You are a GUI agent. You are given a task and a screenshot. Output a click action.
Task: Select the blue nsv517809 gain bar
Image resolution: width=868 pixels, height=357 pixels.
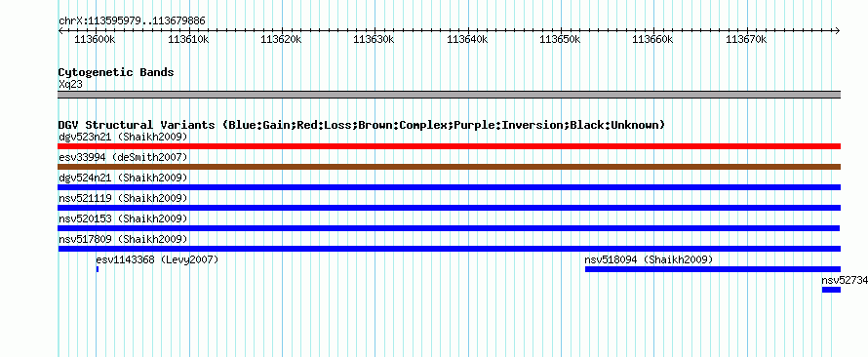[450, 249]
